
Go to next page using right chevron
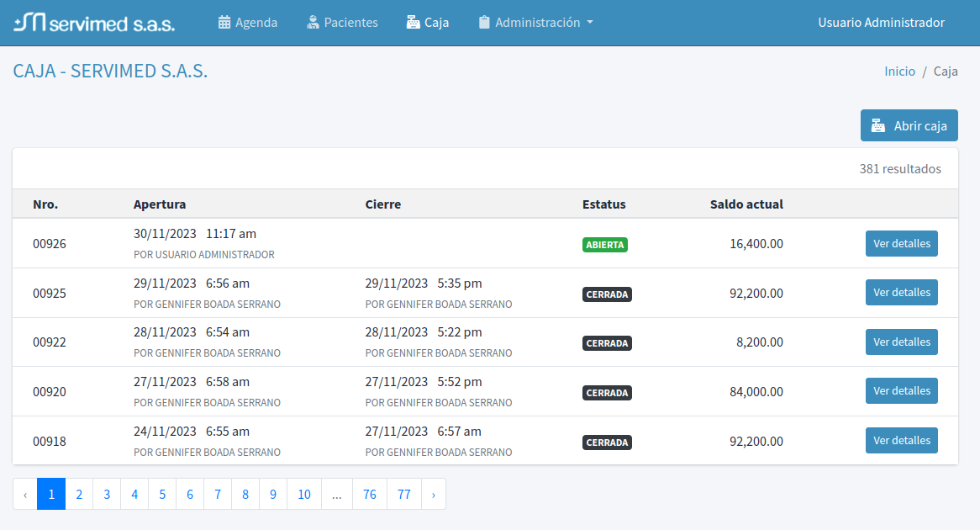click(x=433, y=495)
